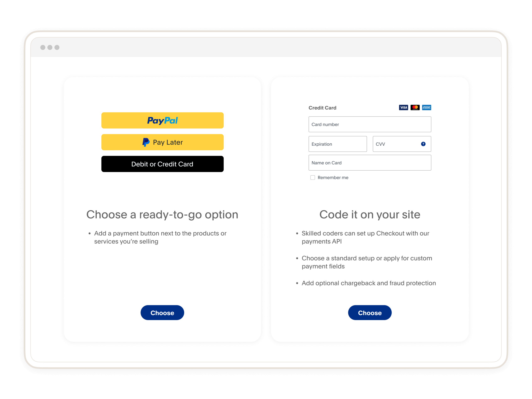Choose the code it on your site option
Image resolution: width=532 pixels, height=399 pixels.
(369, 313)
